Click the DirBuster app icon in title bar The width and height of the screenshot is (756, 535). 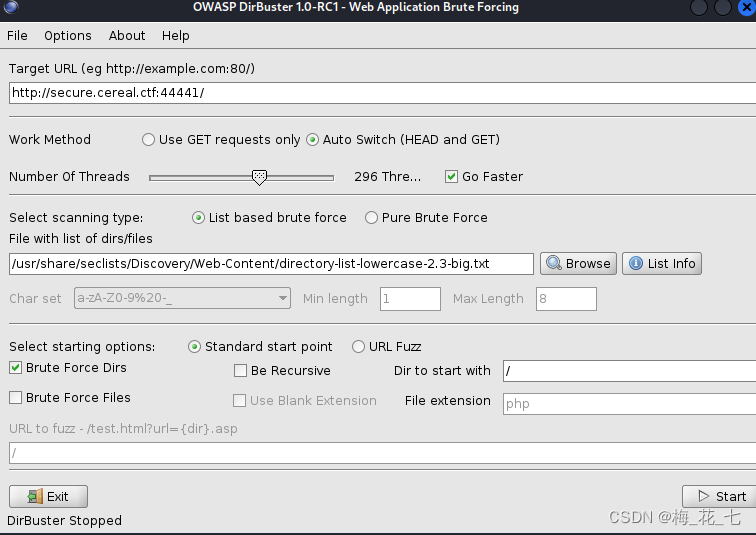coord(11,7)
